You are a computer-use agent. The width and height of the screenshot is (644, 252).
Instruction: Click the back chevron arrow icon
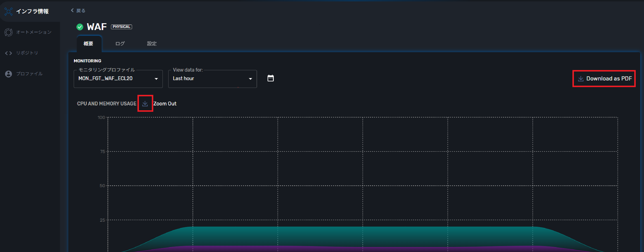[x=72, y=10]
